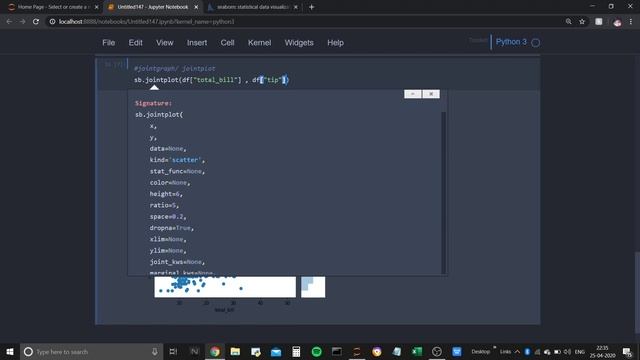Open a new browser tab
The height and width of the screenshot is (360, 640).
(311, 7)
